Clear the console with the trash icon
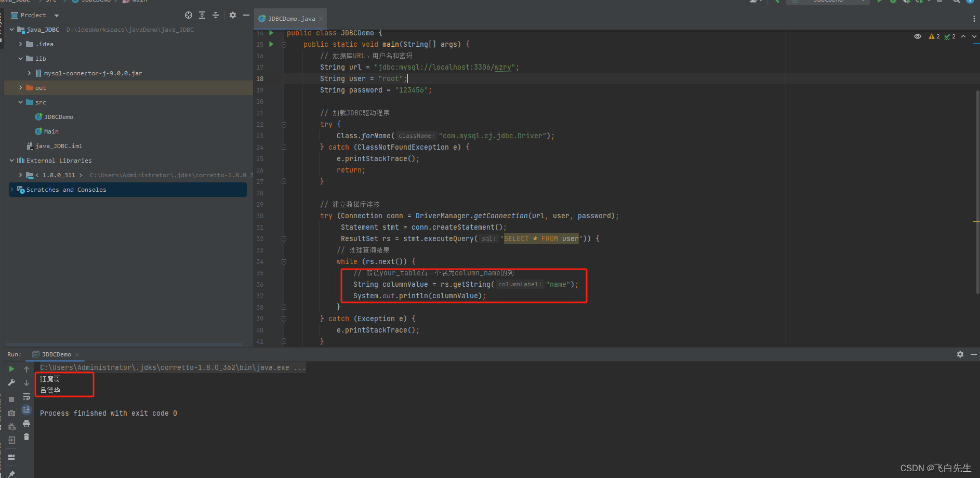 27,437
